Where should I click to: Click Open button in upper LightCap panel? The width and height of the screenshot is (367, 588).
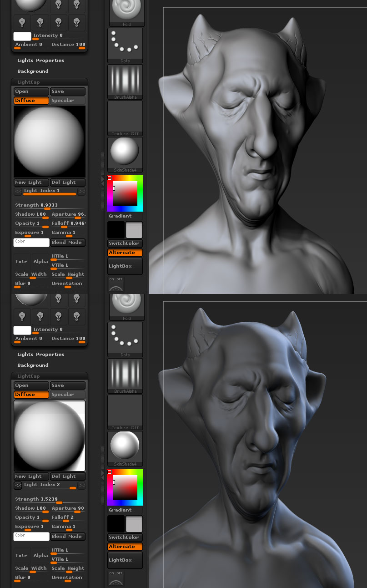pos(31,91)
